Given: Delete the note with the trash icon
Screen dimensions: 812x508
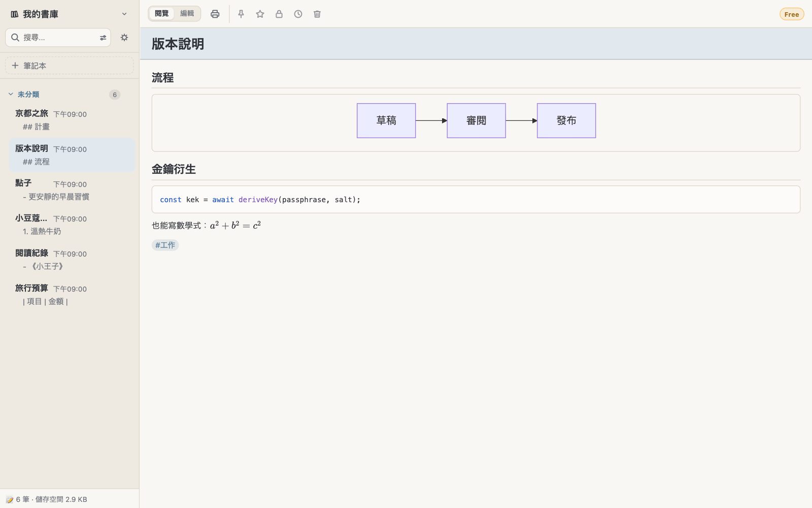Looking at the screenshot, I should pyautogui.click(x=317, y=14).
